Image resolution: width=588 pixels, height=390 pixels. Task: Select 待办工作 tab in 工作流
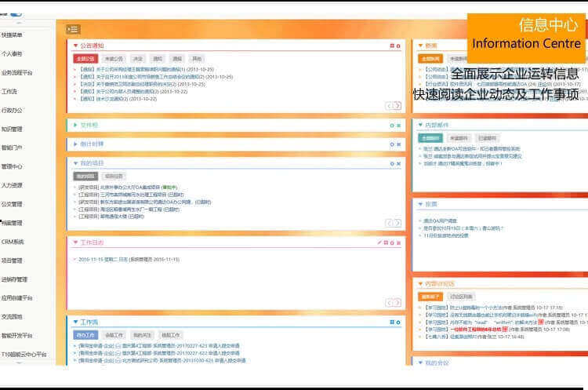coord(85,335)
